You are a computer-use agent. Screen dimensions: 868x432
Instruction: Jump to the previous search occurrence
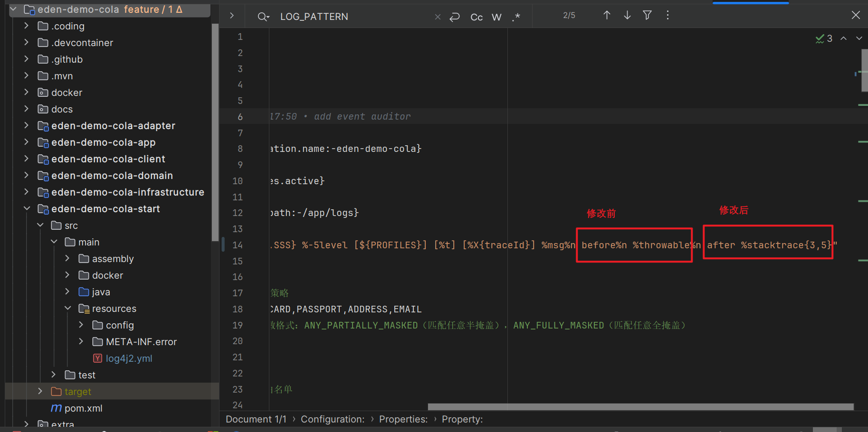tap(607, 16)
